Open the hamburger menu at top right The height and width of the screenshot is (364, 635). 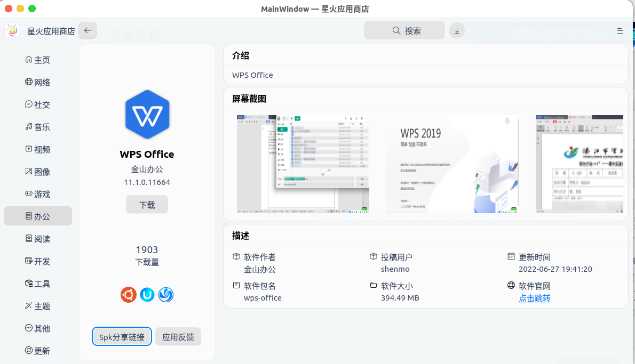620,31
